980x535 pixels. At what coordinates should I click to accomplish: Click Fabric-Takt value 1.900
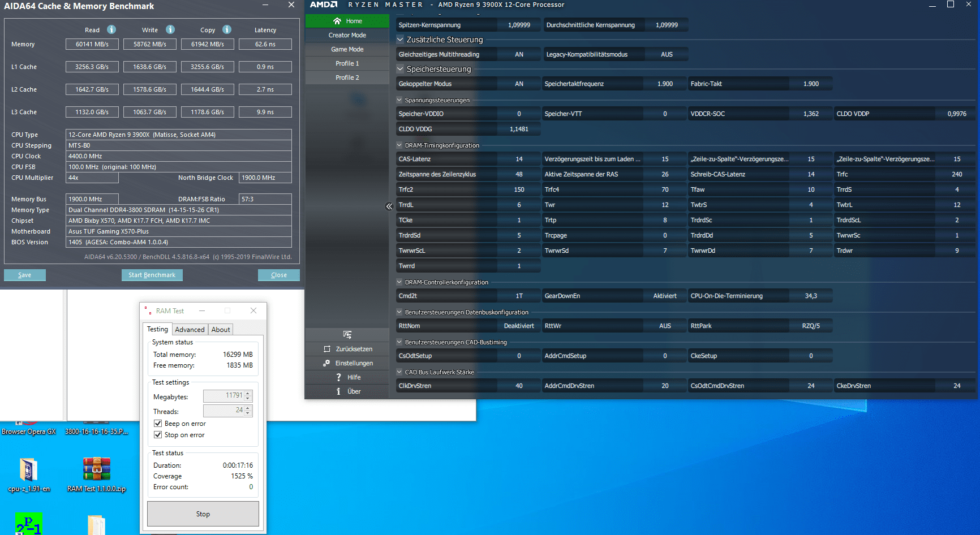click(x=811, y=84)
